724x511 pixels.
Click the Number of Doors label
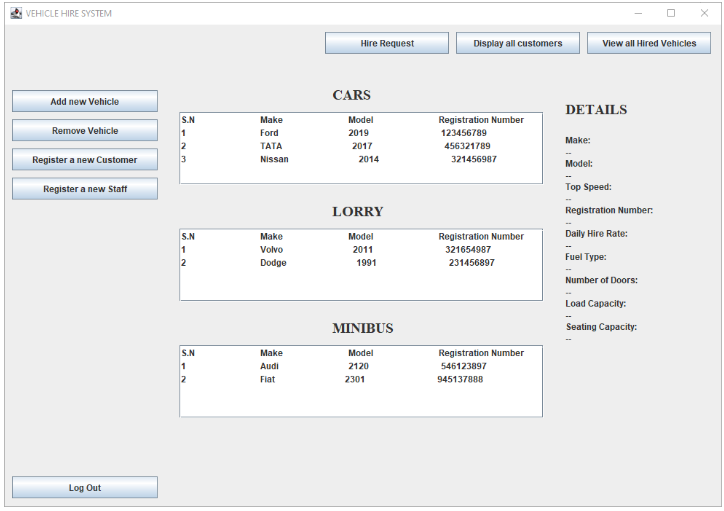[601, 280]
